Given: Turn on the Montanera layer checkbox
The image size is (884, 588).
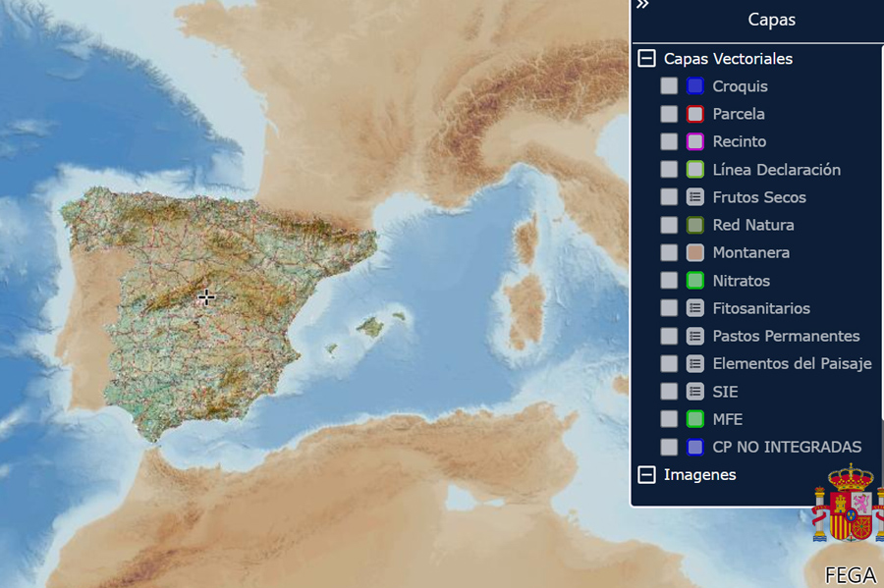Looking at the screenshot, I should (x=669, y=252).
